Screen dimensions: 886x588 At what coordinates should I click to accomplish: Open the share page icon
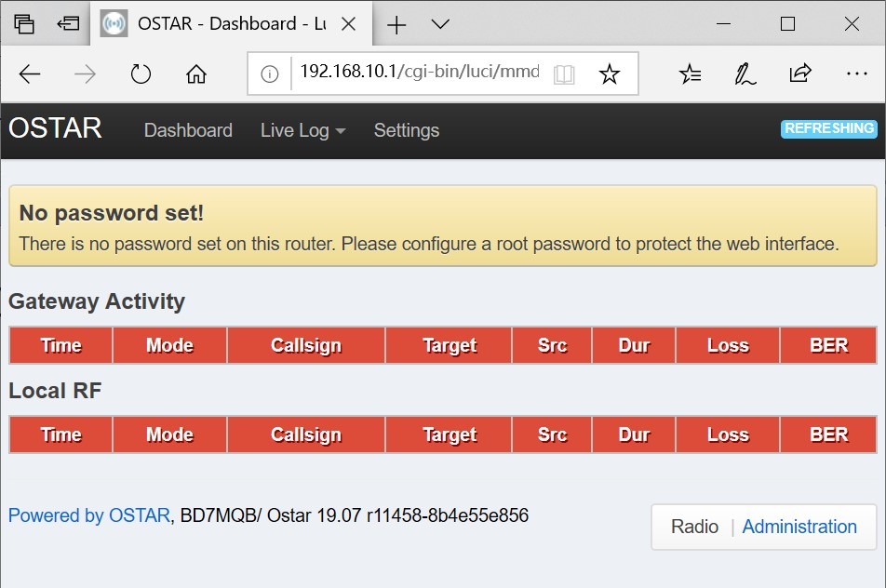click(x=799, y=74)
